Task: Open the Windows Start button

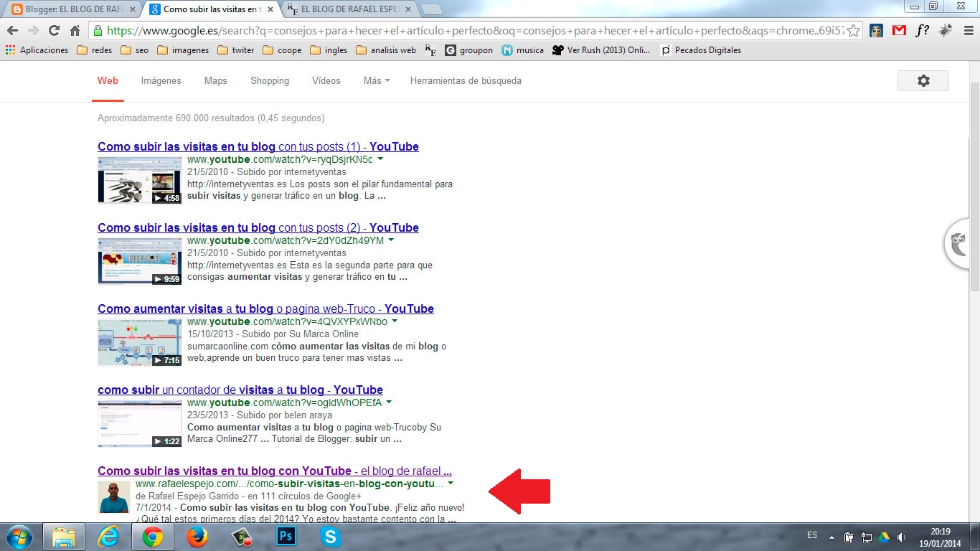Action: coord(19,536)
